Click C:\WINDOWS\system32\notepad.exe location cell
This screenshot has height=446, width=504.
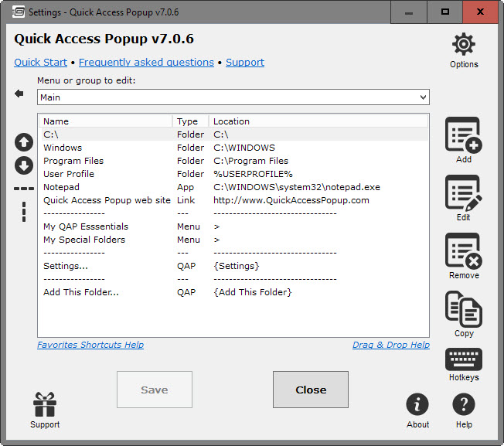(x=297, y=187)
